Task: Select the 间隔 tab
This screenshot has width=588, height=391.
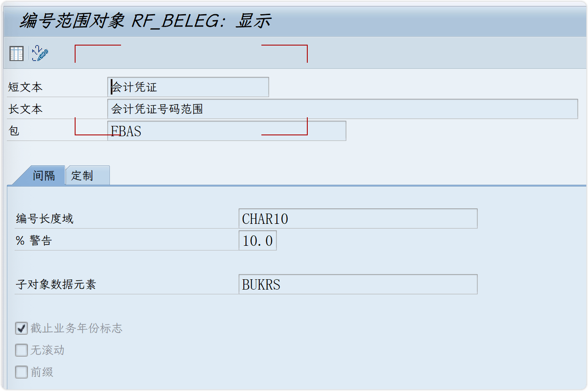Action: pos(44,175)
